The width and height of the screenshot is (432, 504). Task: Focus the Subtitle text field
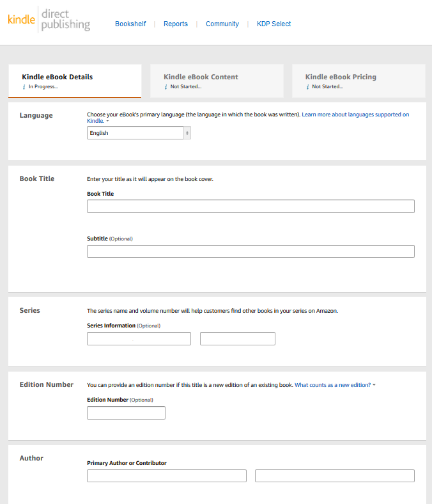251,251
